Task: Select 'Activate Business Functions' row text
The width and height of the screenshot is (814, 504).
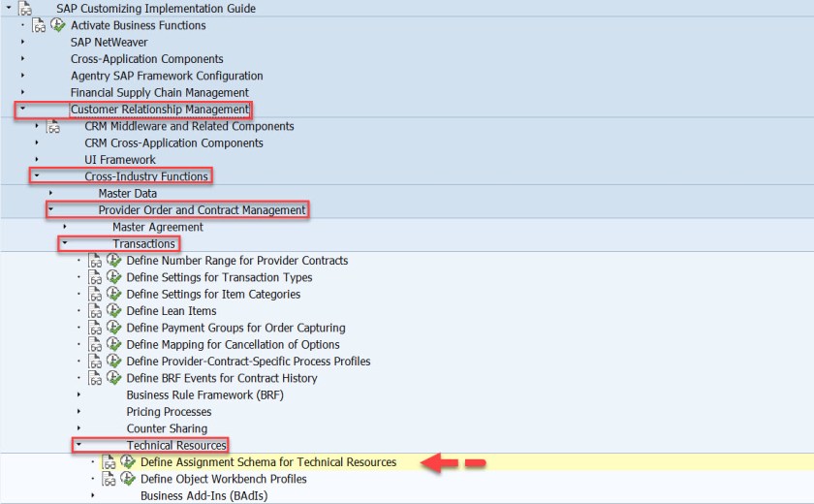Action: click(138, 25)
